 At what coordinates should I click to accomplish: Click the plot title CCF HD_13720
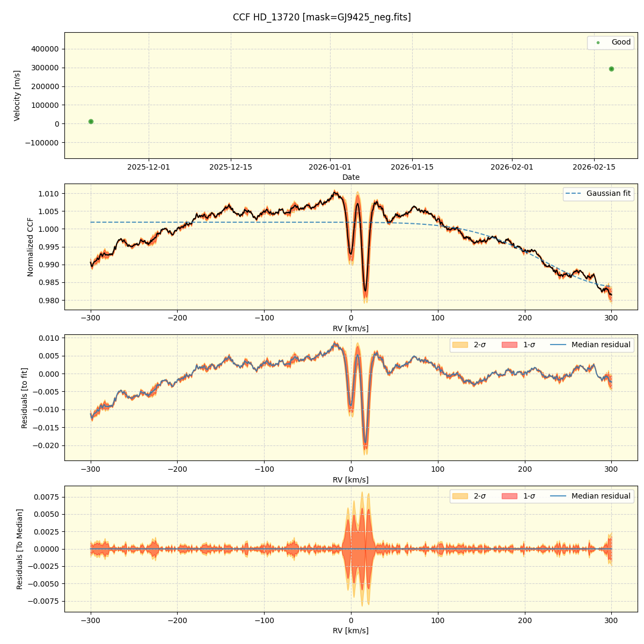pos(322,17)
